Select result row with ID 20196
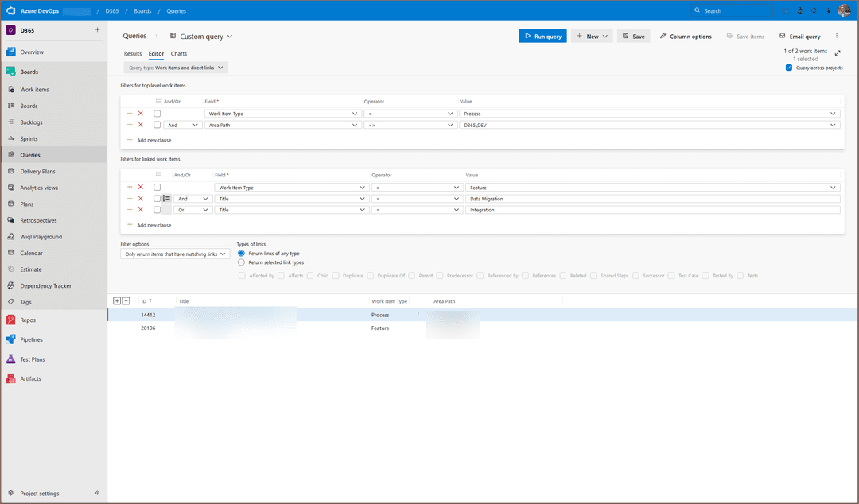This screenshot has height=504, width=859. 483,328
